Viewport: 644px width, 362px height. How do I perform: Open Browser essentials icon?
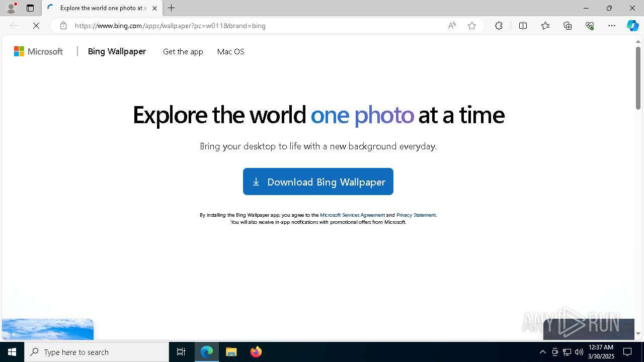(590, 26)
